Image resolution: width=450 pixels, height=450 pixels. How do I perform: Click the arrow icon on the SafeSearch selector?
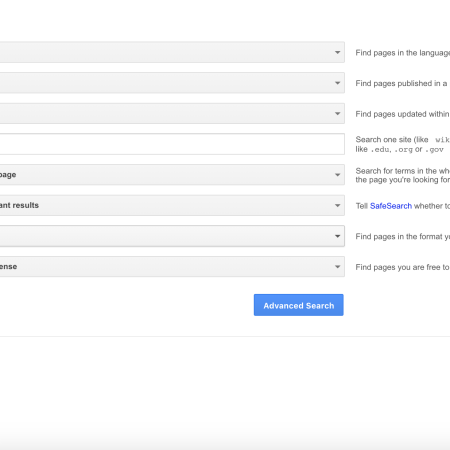tap(338, 206)
